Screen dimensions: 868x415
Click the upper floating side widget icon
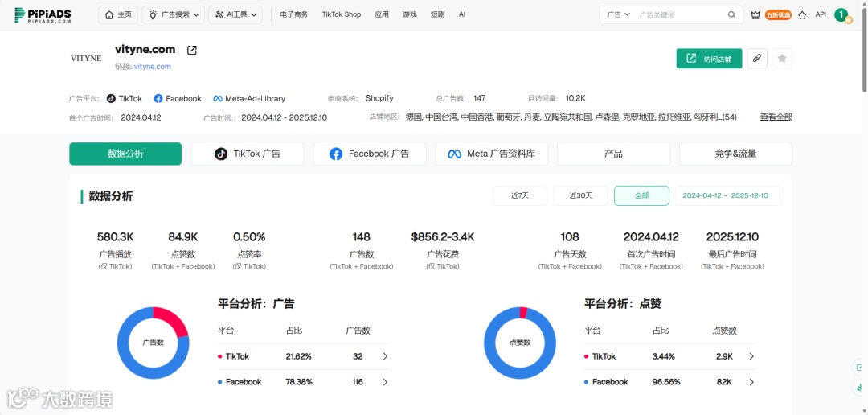tap(859, 368)
